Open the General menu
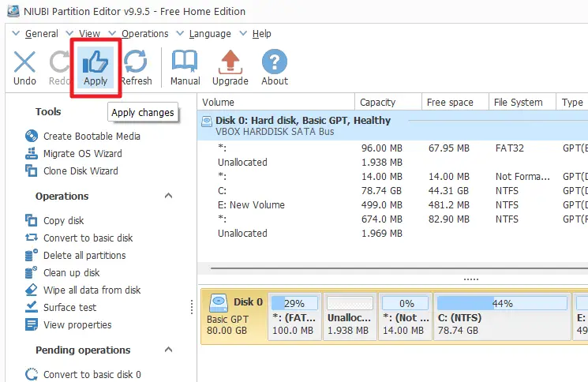588x382 pixels. pos(42,34)
